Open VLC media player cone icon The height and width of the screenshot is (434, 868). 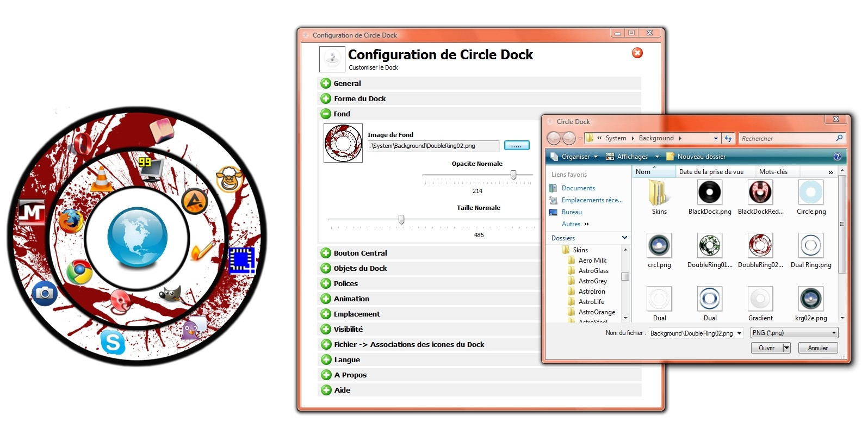(101, 179)
